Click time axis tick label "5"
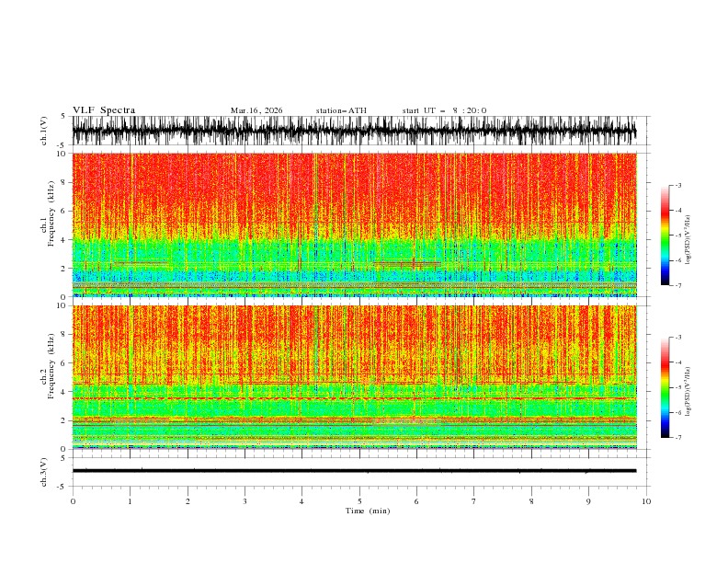Viewport: 728px width, 563px height. (359, 501)
